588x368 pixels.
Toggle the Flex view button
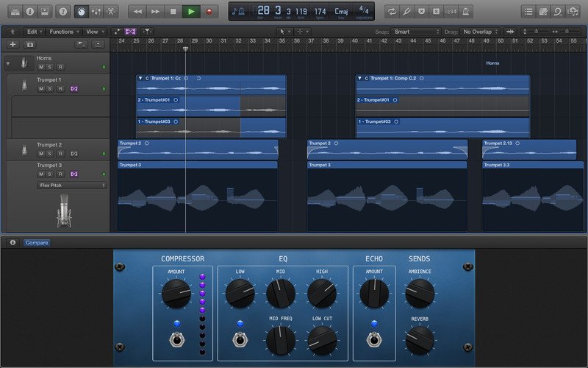[130, 32]
